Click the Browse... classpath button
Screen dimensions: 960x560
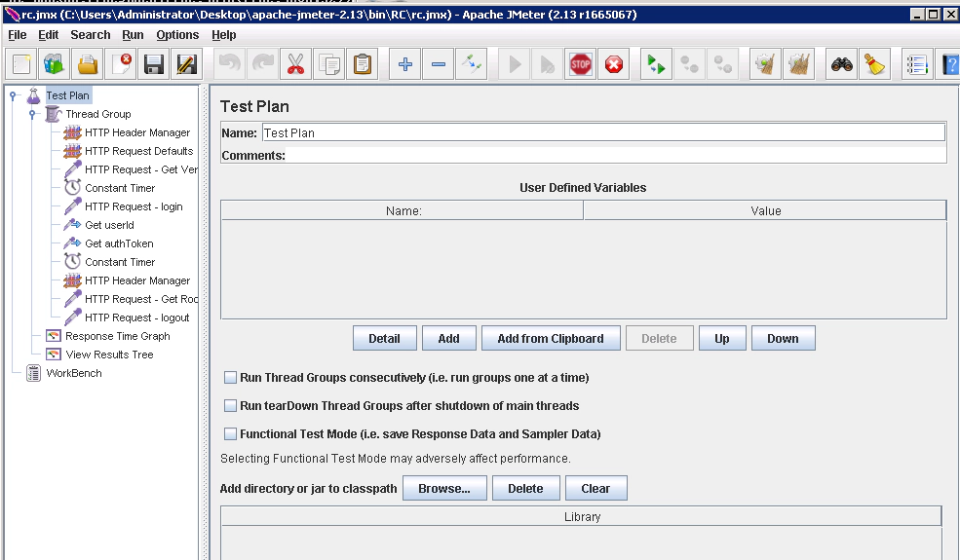[x=444, y=488]
